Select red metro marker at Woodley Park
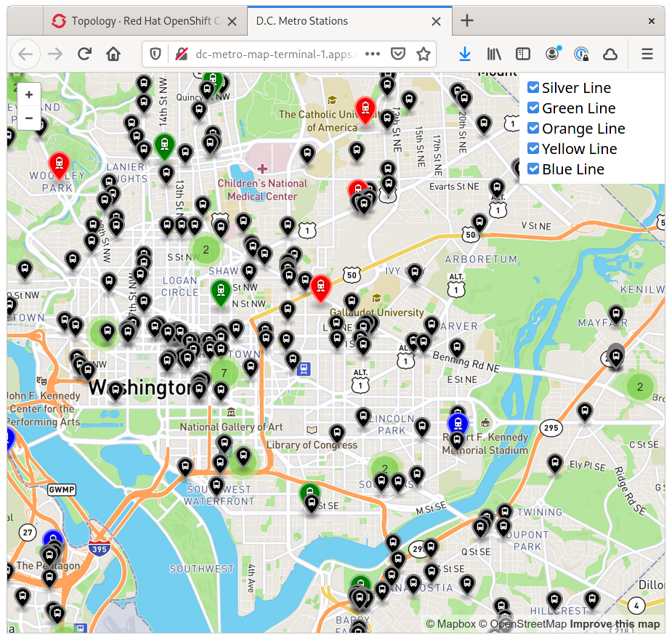Viewport: 672px width, 640px height. [x=59, y=166]
